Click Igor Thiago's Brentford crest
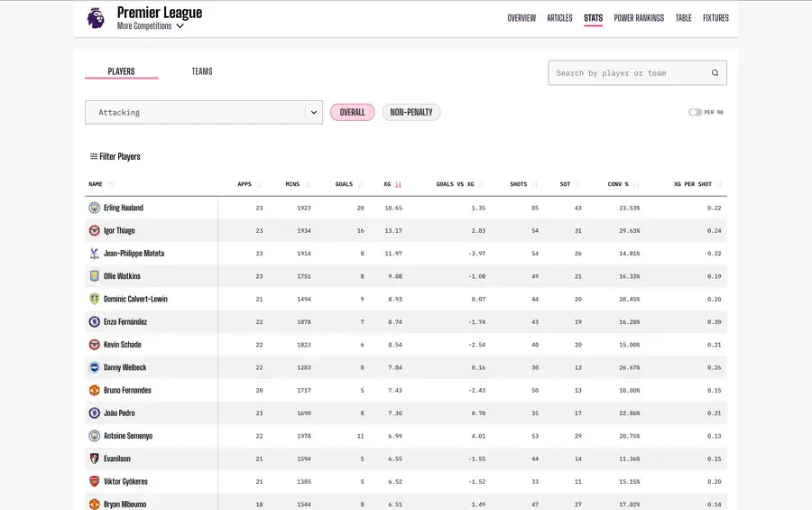The height and width of the screenshot is (510, 812). coord(94,231)
